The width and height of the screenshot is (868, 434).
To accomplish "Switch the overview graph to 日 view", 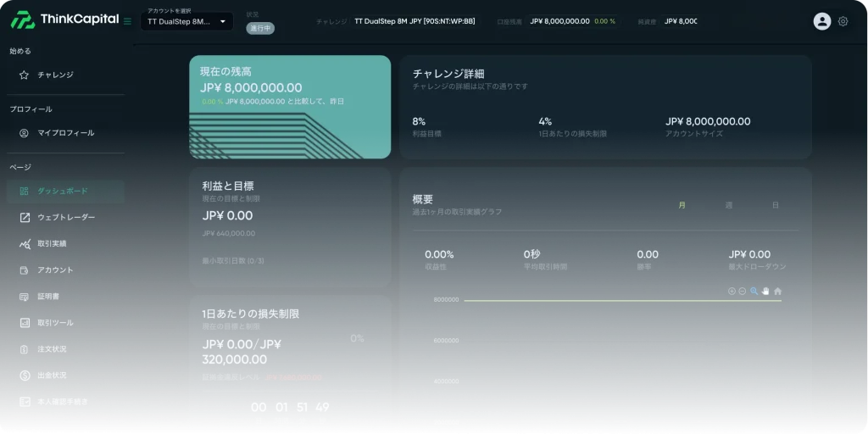I will click(775, 205).
